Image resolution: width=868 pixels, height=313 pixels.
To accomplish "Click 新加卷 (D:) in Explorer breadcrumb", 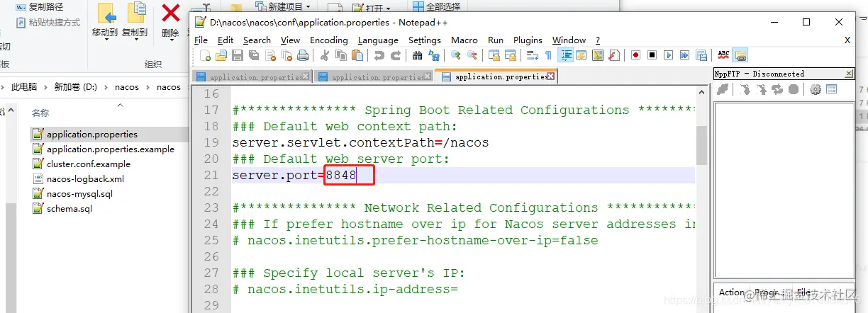I will pyautogui.click(x=75, y=87).
